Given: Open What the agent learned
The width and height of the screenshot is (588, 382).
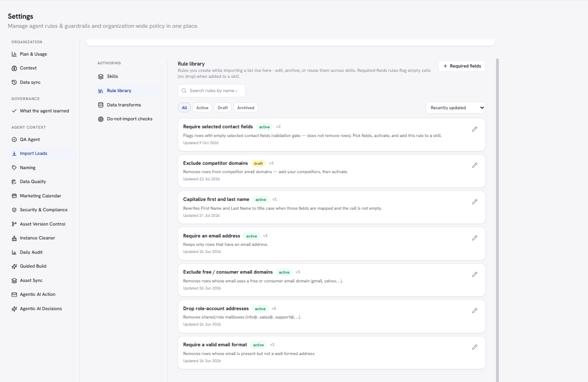Looking at the screenshot, I should click(x=42, y=111).
